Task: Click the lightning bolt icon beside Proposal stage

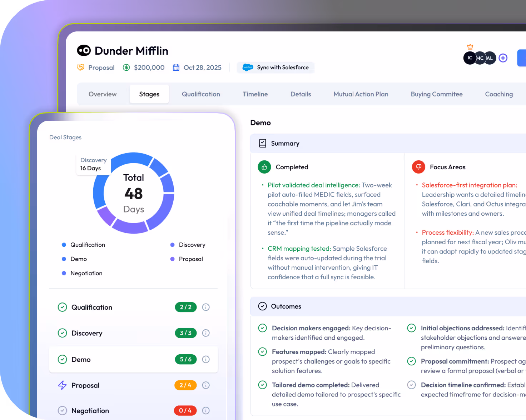Action: pos(62,385)
